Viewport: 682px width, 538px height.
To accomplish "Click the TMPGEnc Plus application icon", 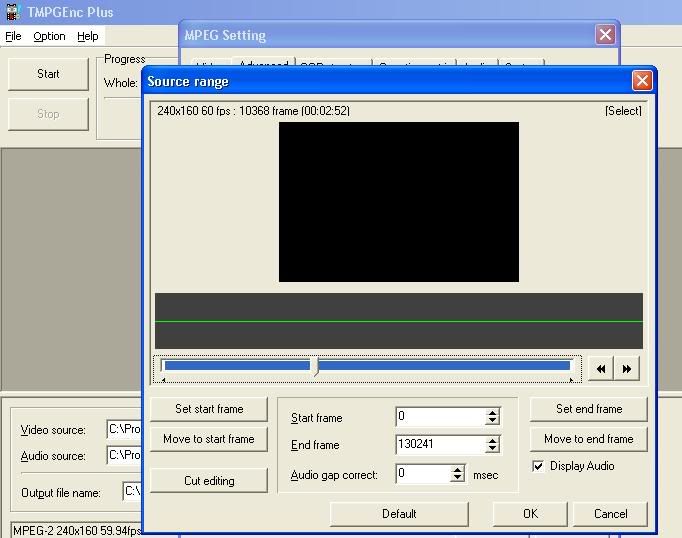I will [x=13, y=12].
